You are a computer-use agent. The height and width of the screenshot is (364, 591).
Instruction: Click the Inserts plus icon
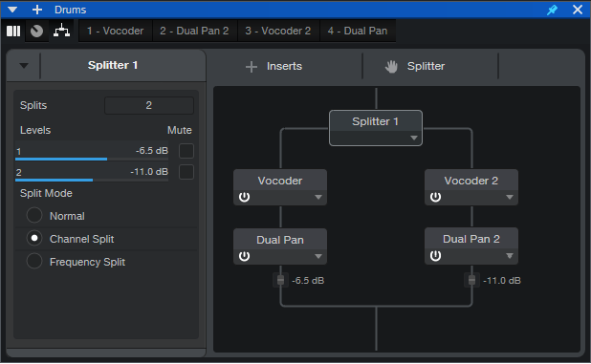pyautogui.click(x=251, y=67)
